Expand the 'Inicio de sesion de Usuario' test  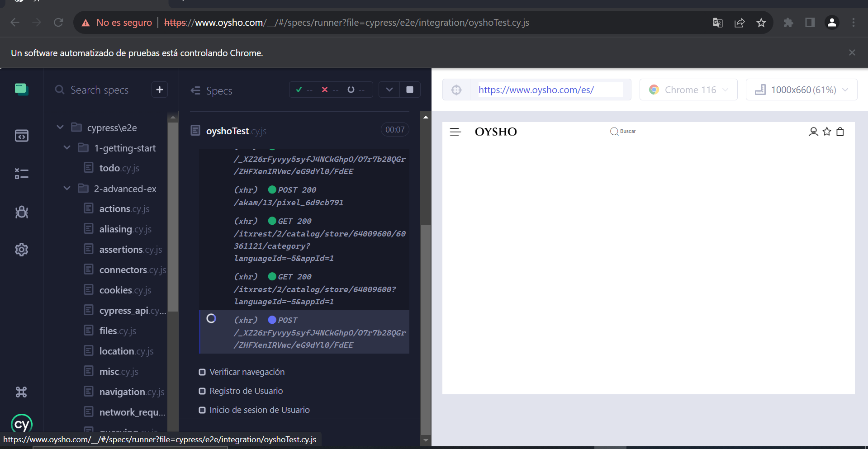click(x=260, y=410)
